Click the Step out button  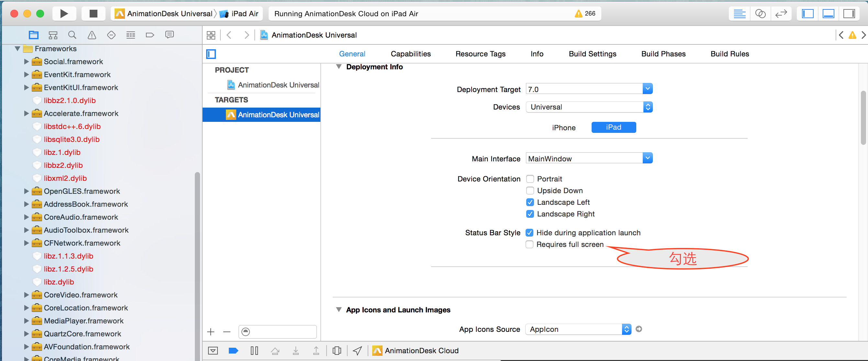click(316, 351)
